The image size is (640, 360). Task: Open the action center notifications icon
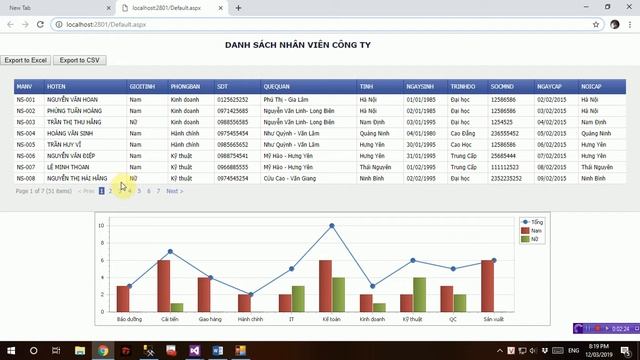pos(626,351)
